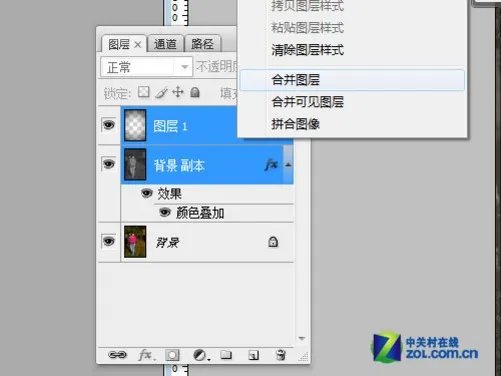501x376 pixels.
Task: Select the 图层 1 layer name
Action: click(170, 126)
